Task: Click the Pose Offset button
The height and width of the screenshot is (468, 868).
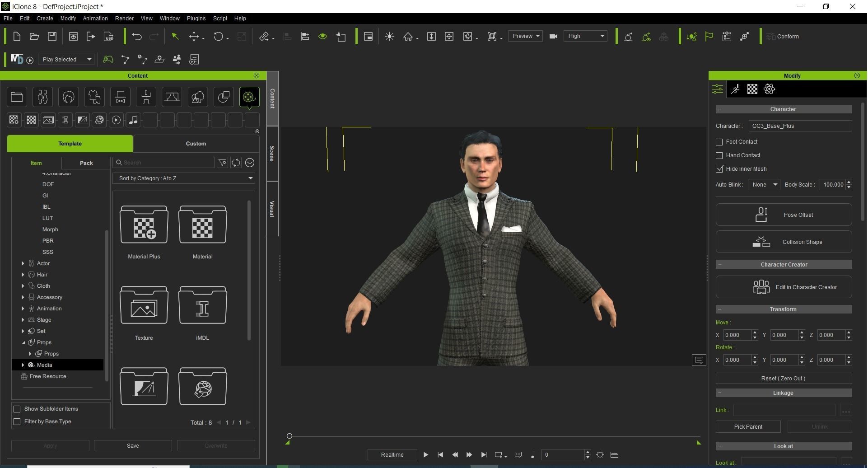Action: point(784,215)
